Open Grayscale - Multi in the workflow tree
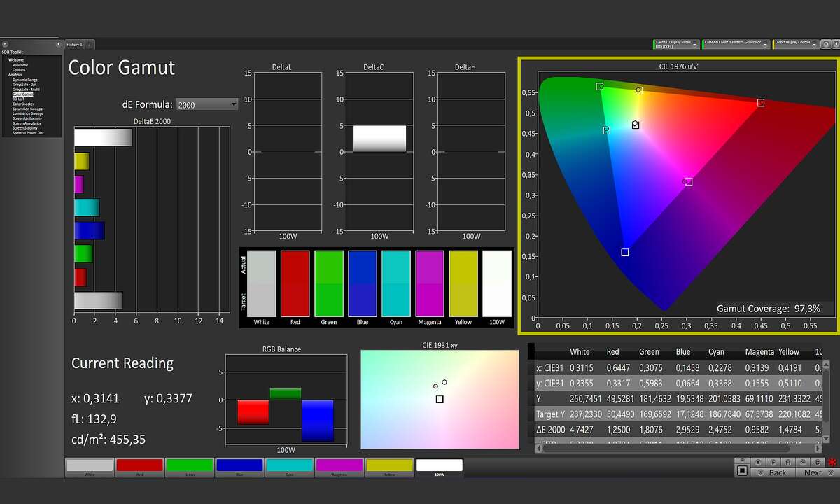Viewport: 840px width, 504px height. coord(26,90)
